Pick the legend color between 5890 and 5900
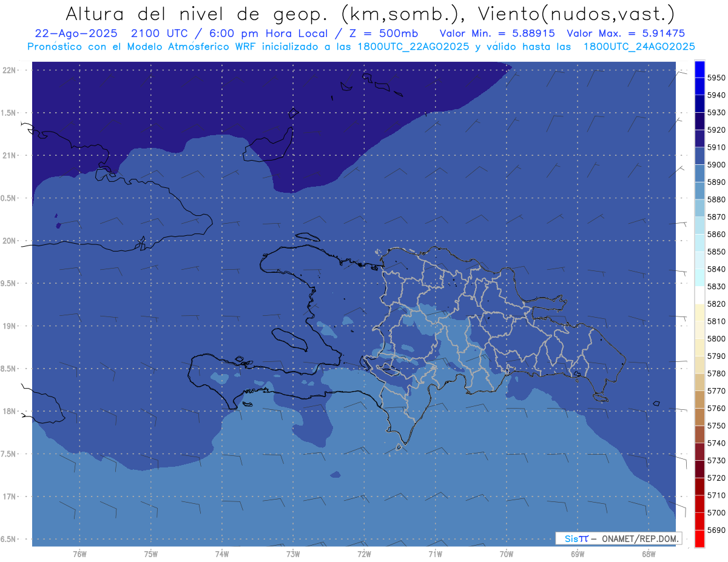This screenshot has width=728, height=562. pos(699,173)
